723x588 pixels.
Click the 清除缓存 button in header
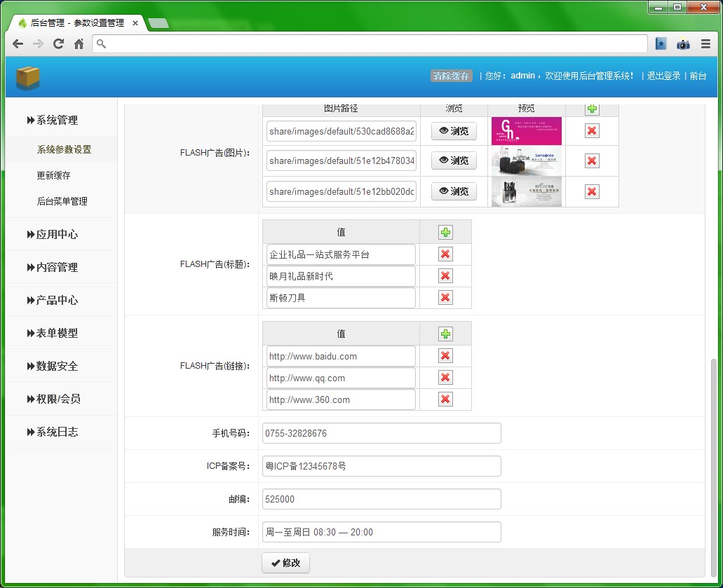tap(451, 76)
